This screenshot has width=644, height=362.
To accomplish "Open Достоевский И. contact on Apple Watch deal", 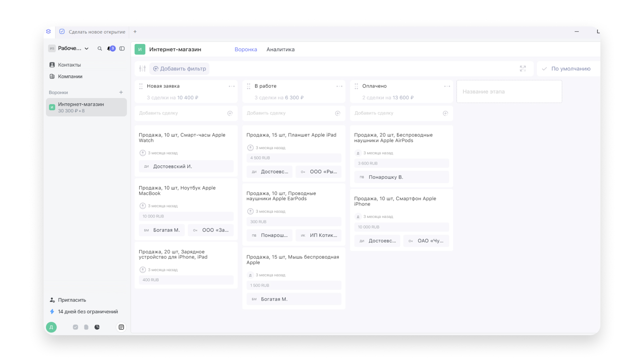I will pos(186,166).
